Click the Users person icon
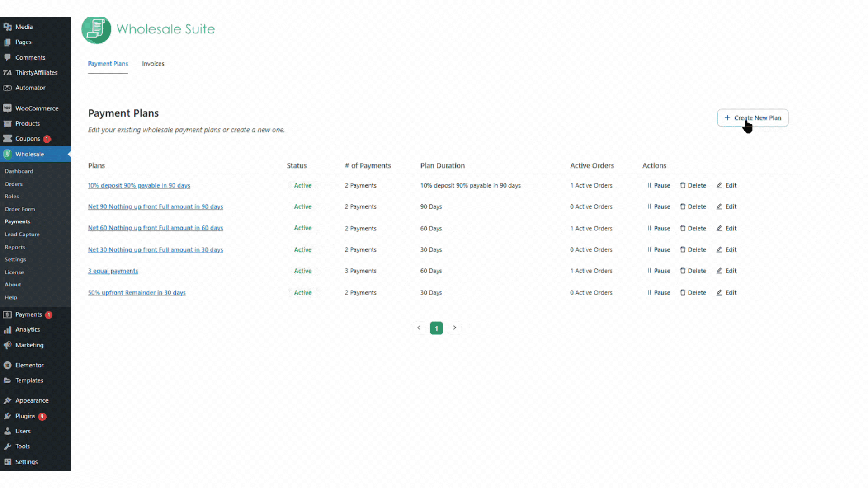868x488 pixels. click(x=7, y=431)
